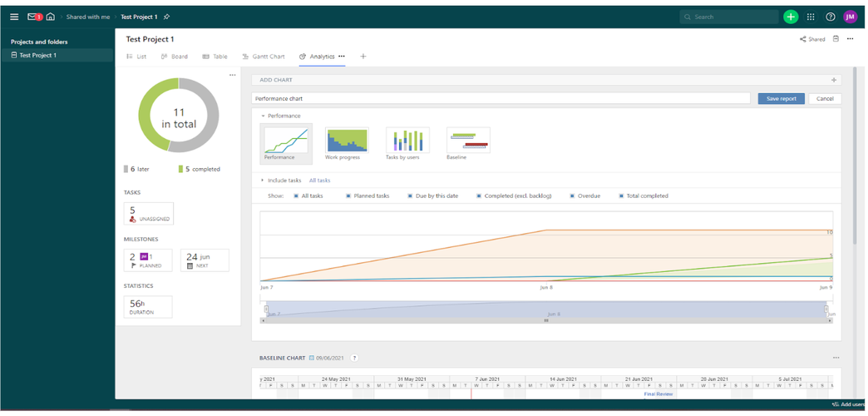Open the apps grid icon
This screenshot has height=416, width=868.
(811, 17)
